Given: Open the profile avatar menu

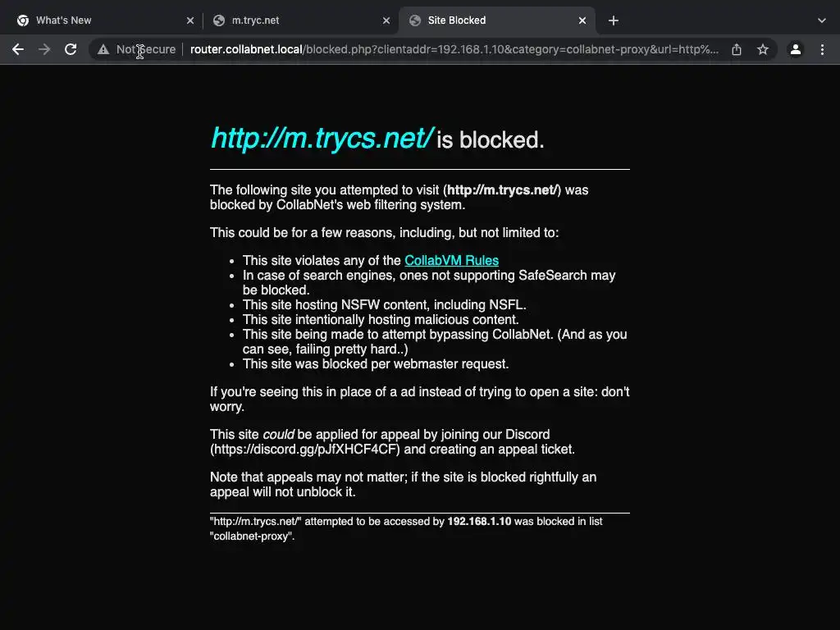Looking at the screenshot, I should [796, 49].
